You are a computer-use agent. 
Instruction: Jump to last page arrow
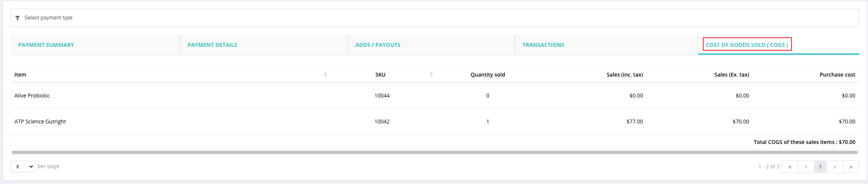coord(851,167)
